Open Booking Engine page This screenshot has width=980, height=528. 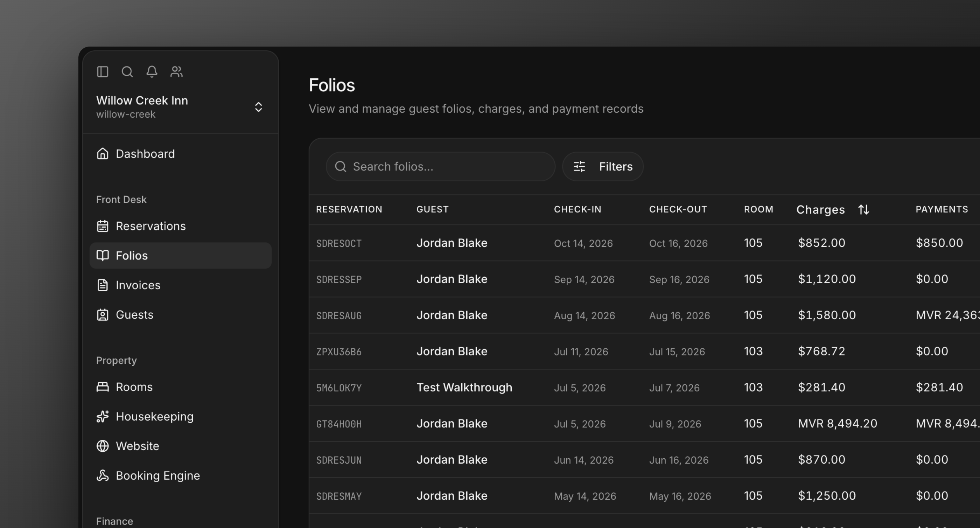coord(180,475)
